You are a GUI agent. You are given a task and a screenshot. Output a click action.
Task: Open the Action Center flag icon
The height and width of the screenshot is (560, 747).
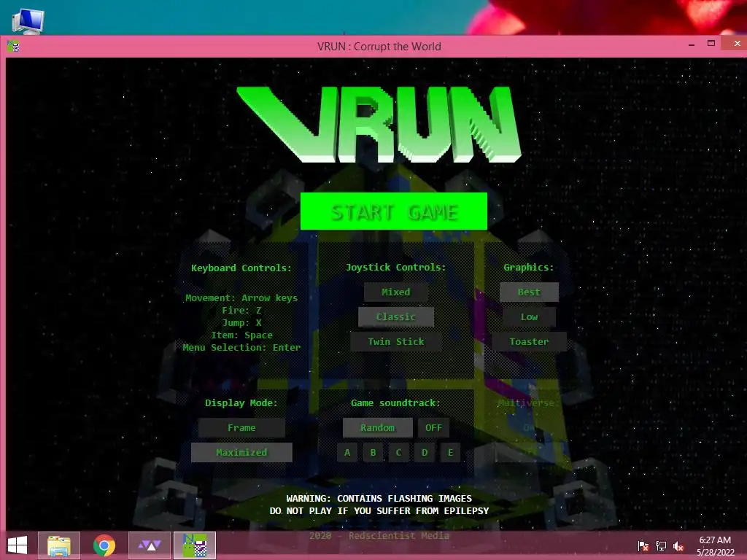click(643, 545)
